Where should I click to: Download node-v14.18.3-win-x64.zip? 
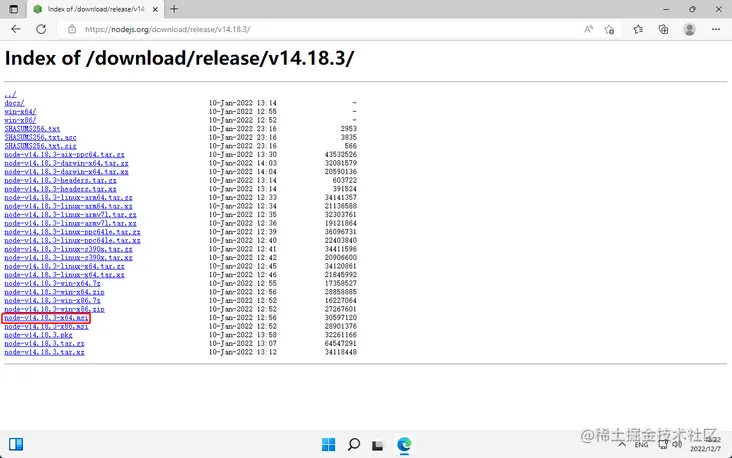(x=54, y=292)
